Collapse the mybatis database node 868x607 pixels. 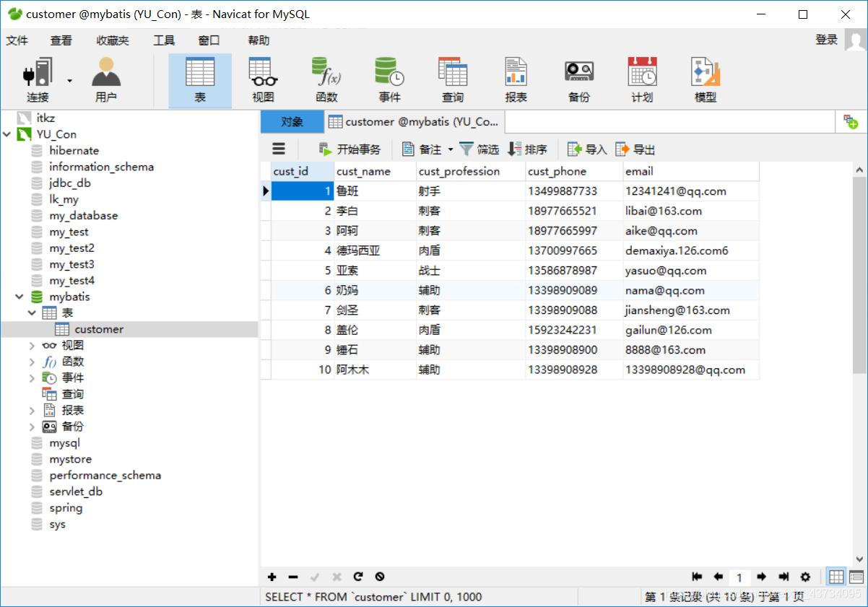[19, 297]
